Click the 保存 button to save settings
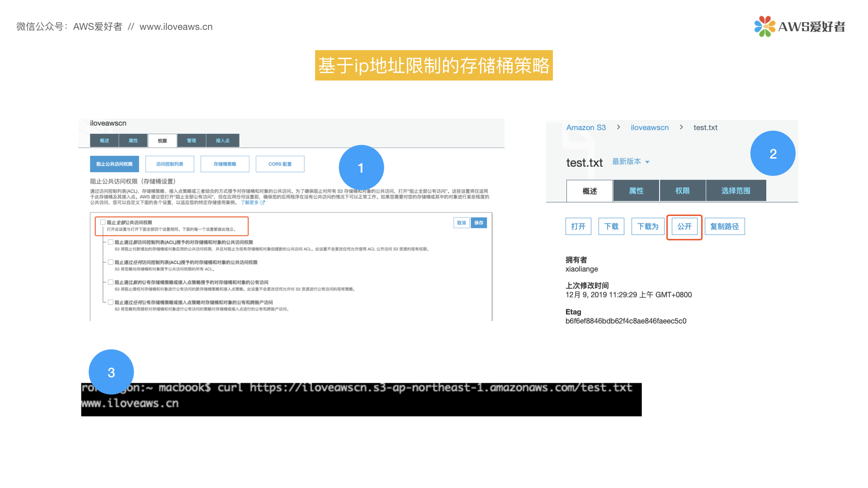Image resolution: width=868 pixels, height=488 pixels. pyautogui.click(x=479, y=222)
